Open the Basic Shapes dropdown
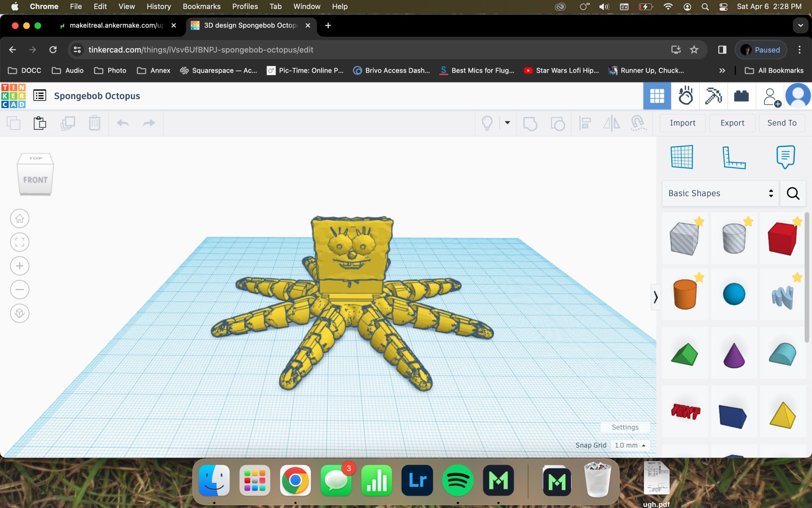Screen dimensions: 812x508 pyautogui.click(x=720, y=193)
